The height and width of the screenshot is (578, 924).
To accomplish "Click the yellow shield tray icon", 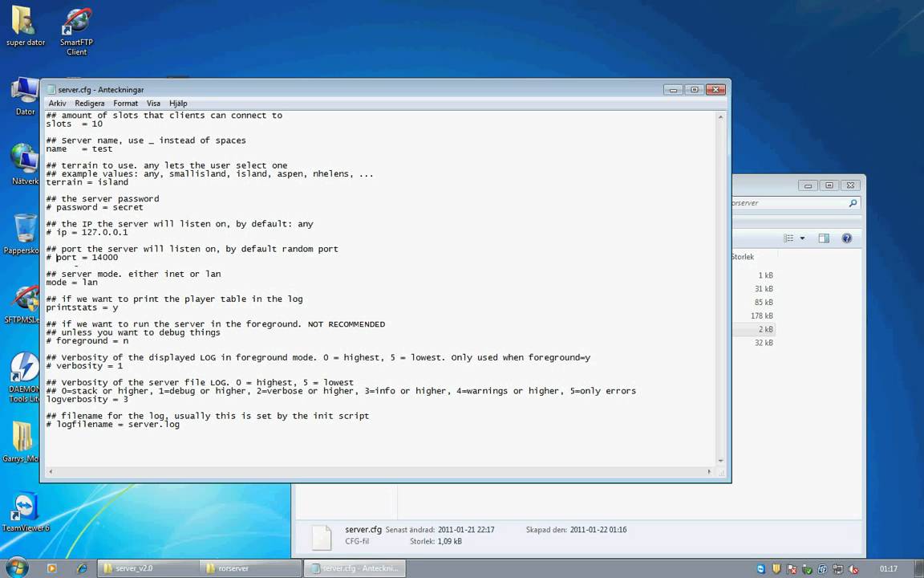I will (776, 569).
